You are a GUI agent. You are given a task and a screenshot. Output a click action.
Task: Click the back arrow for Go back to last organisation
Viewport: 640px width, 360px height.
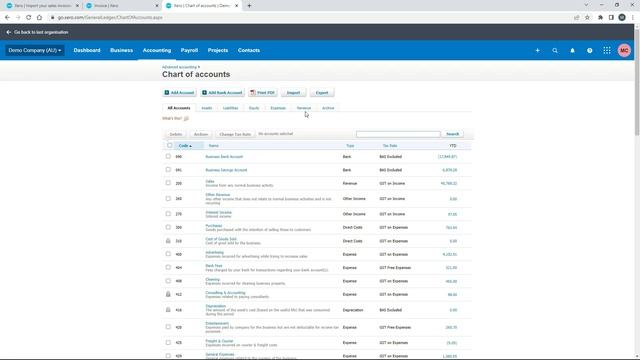pos(9,32)
